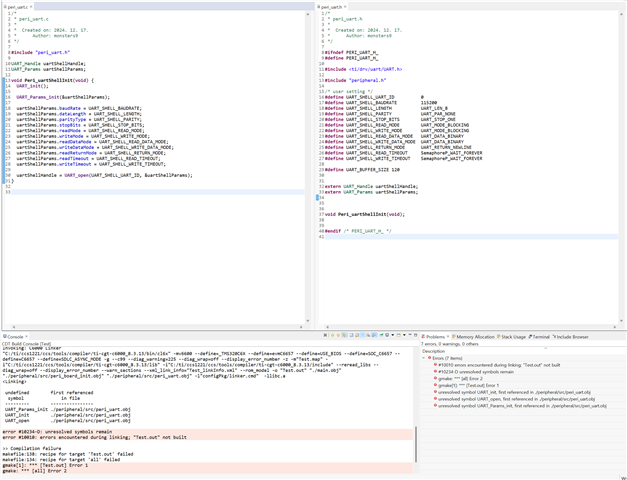Click the save build log console icon
This screenshot has height=480, width=627.
(x=357, y=335)
